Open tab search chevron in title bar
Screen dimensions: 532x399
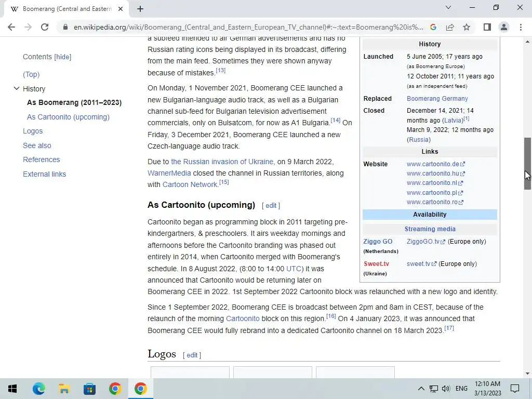pos(448,7)
